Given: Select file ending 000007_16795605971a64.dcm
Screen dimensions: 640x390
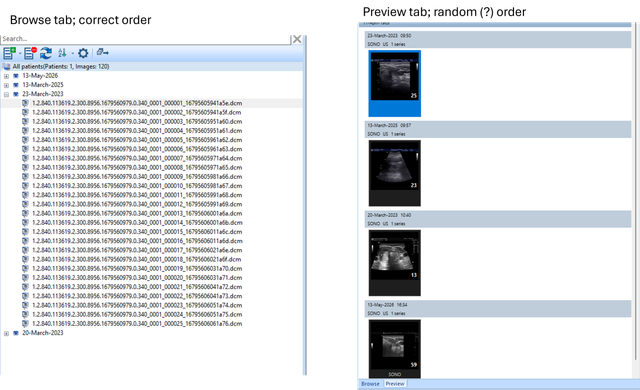Looking at the screenshot, I should coord(137,158).
